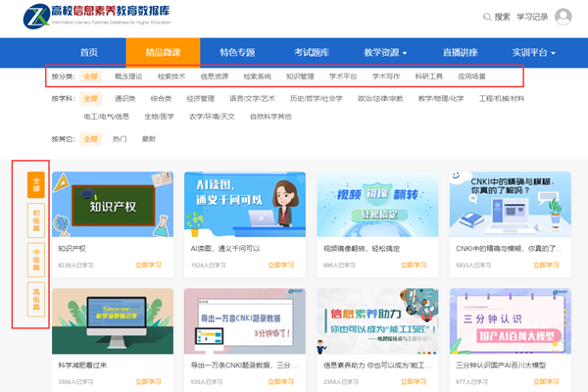Filter subject by 电工/电气/信息
Screen dimensions: 588x392
[107, 117]
